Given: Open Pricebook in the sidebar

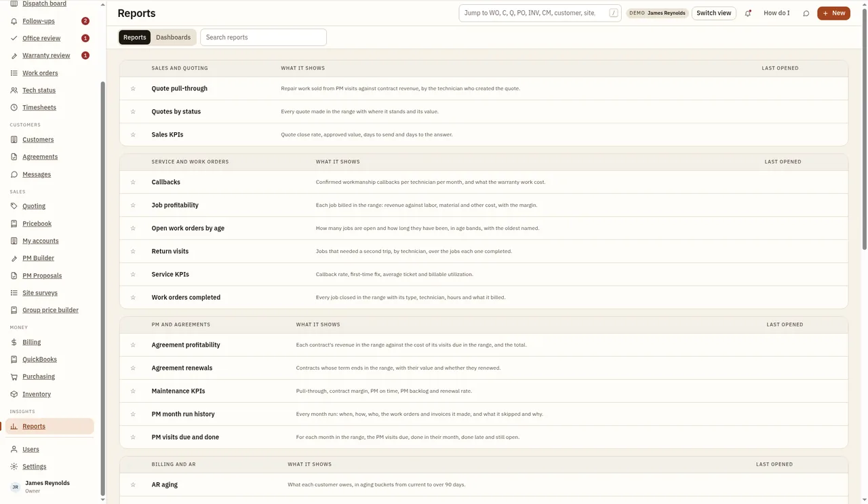Looking at the screenshot, I should pyautogui.click(x=37, y=224).
